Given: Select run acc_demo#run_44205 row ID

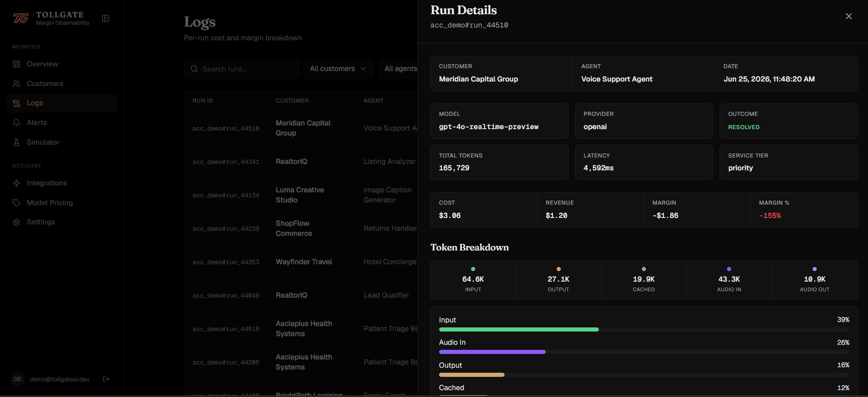Looking at the screenshot, I should 226,363.
